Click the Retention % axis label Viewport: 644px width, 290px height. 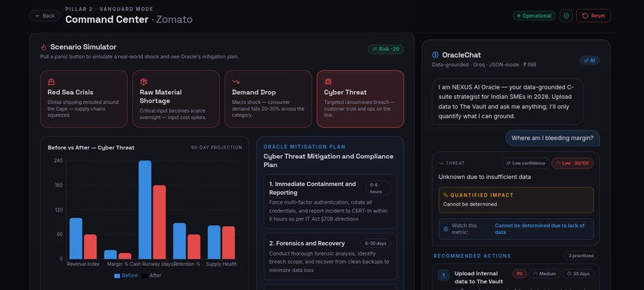coord(187,264)
